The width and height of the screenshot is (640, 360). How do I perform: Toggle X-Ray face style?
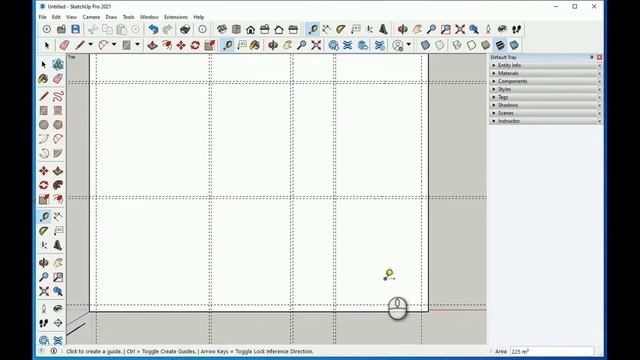pyautogui.click(x=425, y=45)
